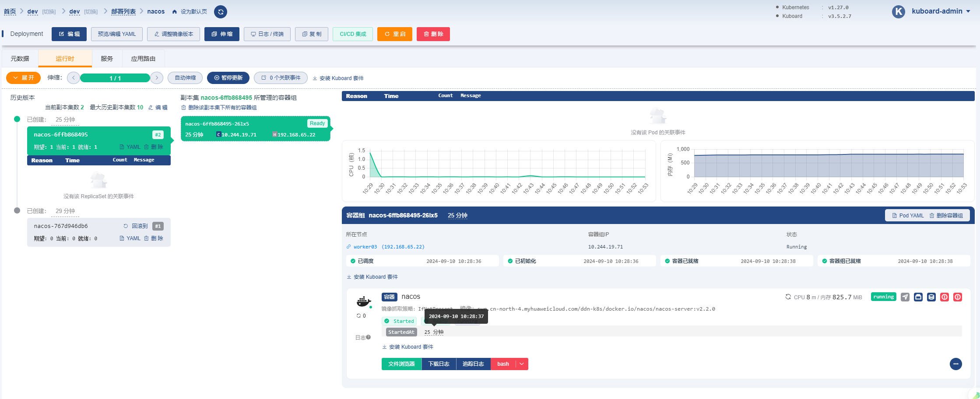The image size is (980, 399).
Task: Click the Ready badge on pod card
Action: (x=317, y=123)
